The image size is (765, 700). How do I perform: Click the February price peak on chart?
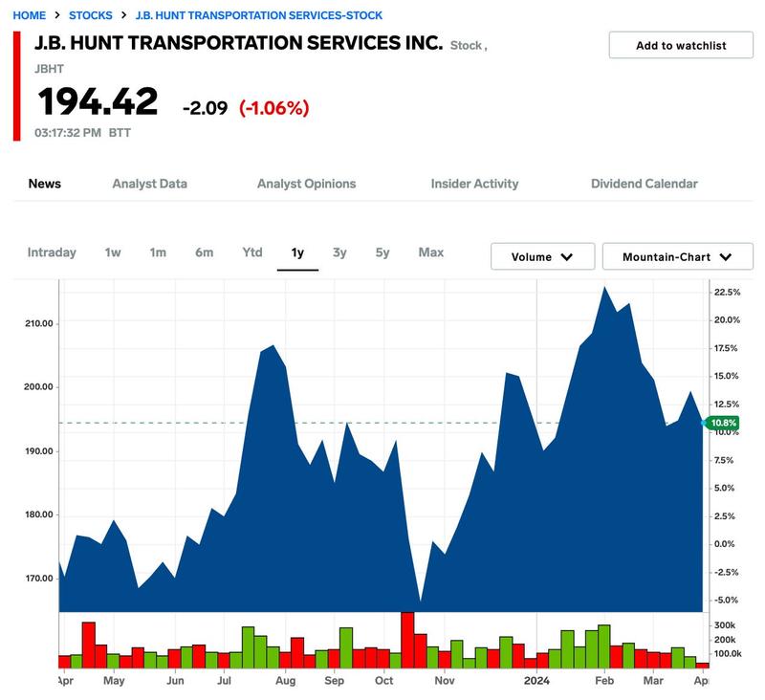pos(605,288)
